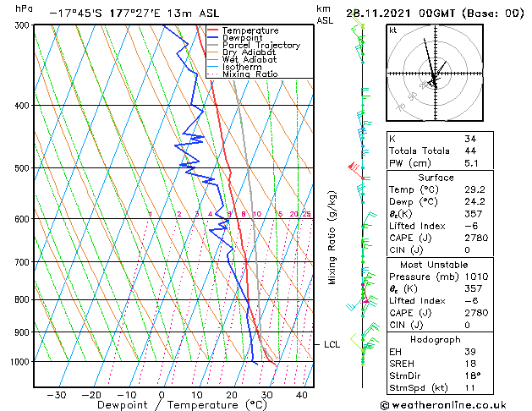The height and width of the screenshot is (411, 532).
Task: Click the date title 28.11.2021 00GMT
Action: pyautogui.click(x=400, y=14)
